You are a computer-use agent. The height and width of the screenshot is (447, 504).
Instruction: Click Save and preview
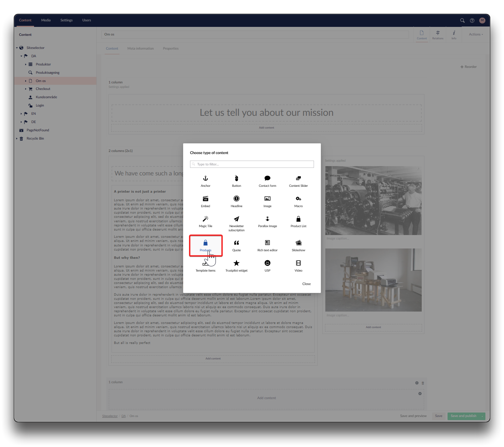(413, 416)
